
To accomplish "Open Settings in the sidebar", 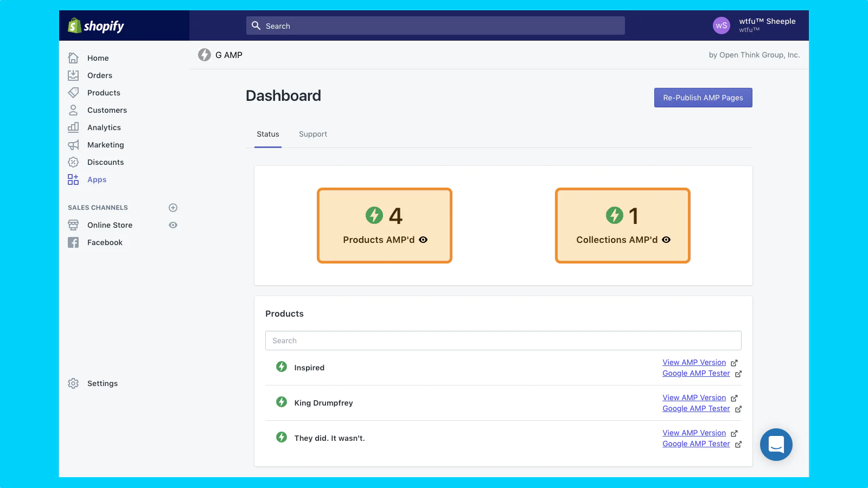I will click(x=103, y=383).
